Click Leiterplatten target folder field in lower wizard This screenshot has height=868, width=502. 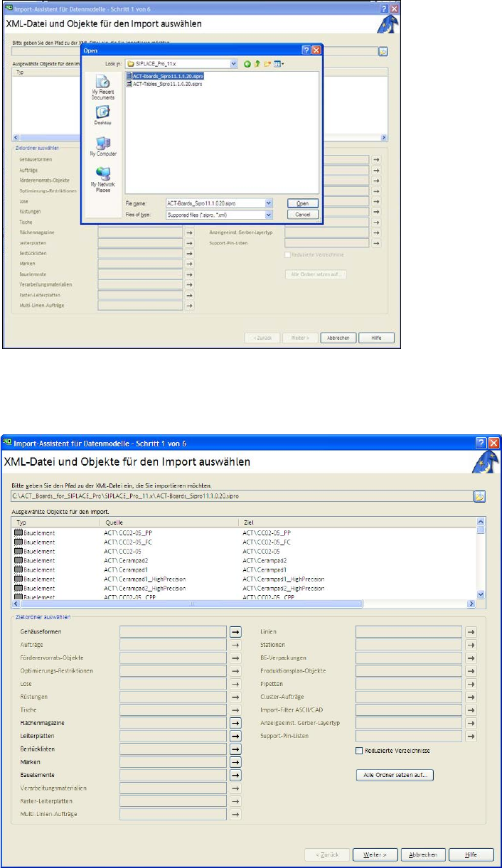[173, 736]
